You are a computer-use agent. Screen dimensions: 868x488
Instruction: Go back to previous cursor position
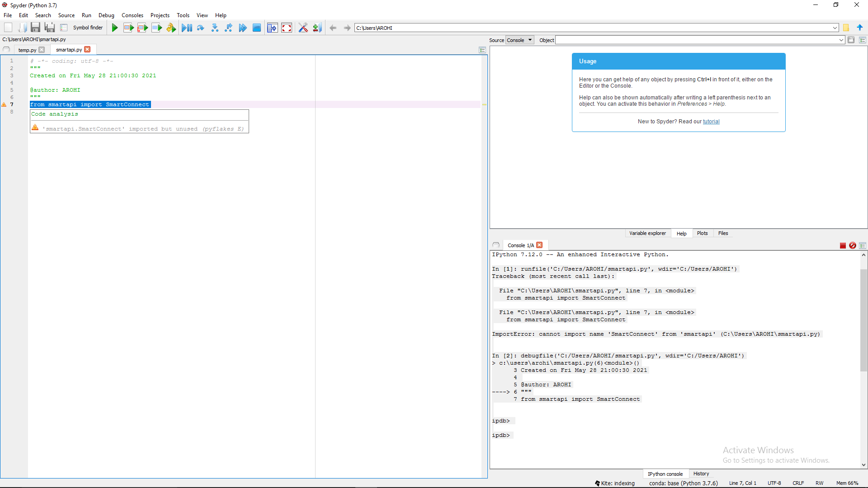coord(333,28)
